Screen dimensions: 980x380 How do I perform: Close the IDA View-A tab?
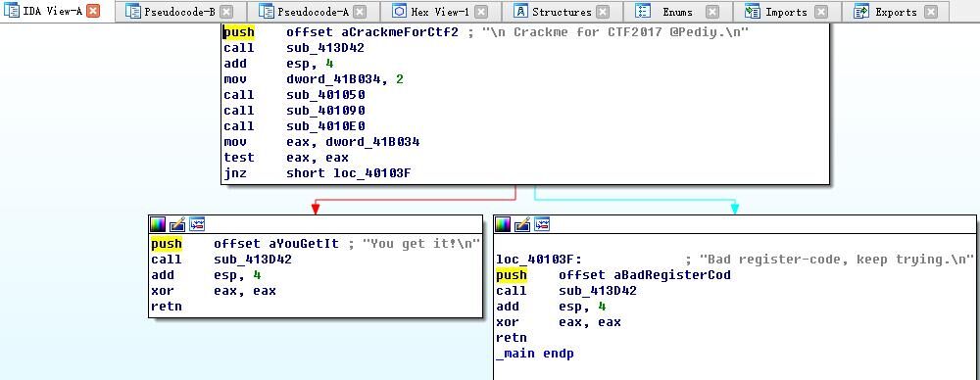pos(92,11)
